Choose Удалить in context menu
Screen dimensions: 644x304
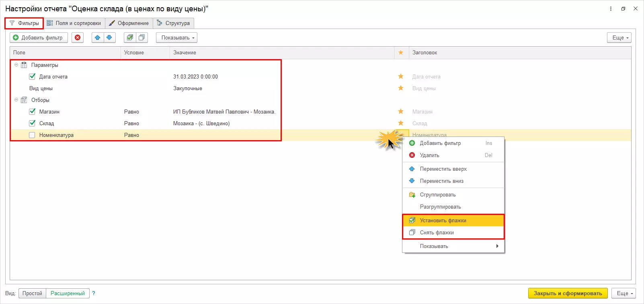tap(453, 155)
